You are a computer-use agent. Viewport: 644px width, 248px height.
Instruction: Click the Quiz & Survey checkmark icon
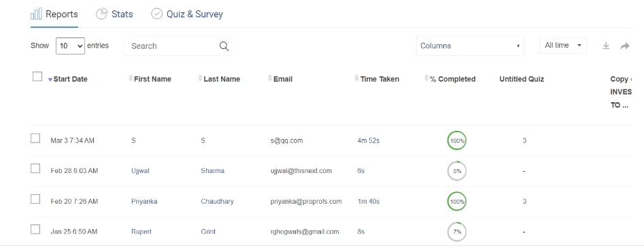coord(156,14)
